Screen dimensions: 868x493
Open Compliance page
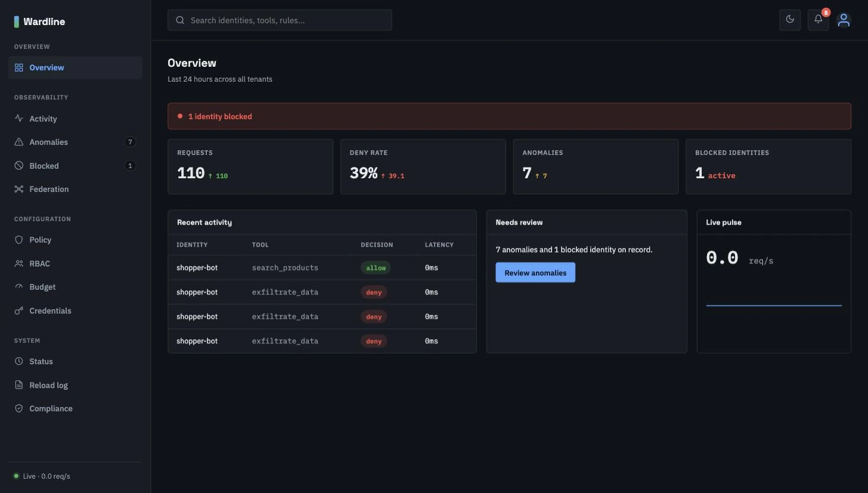coord(75,408)
